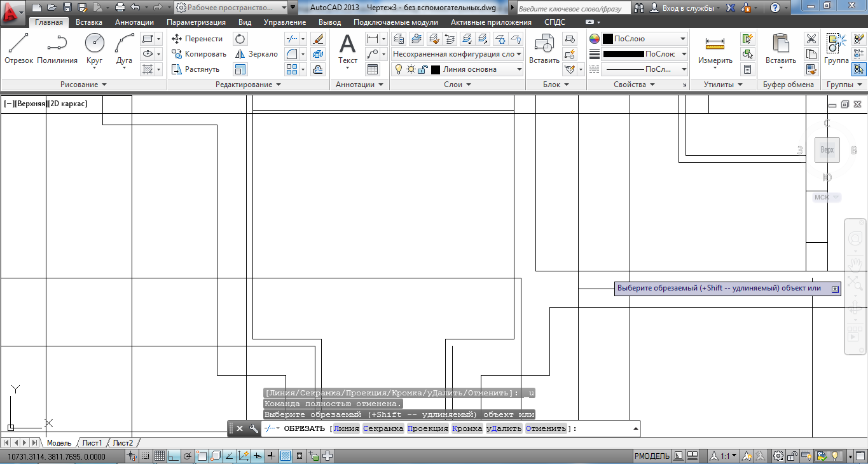Select the Круг circle tool
Screen dimensions: 868x464
pos(95,50)
